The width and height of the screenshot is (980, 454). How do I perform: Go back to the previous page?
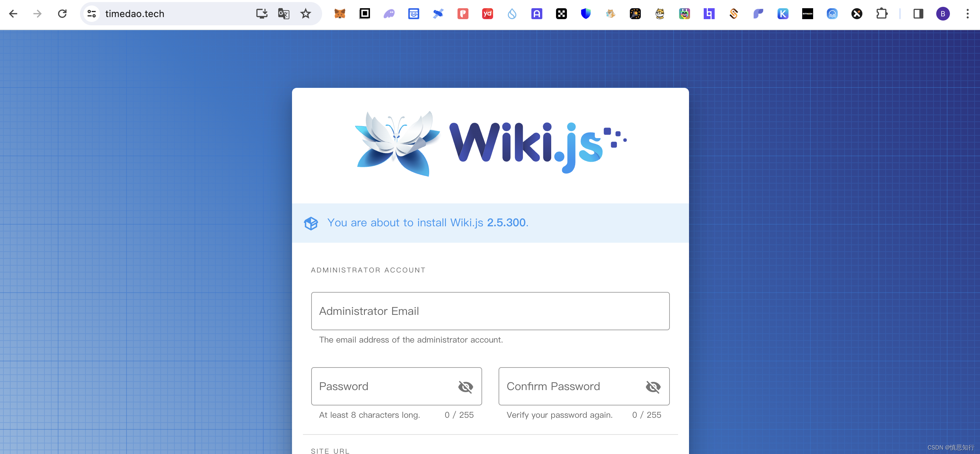pos(13,14)
